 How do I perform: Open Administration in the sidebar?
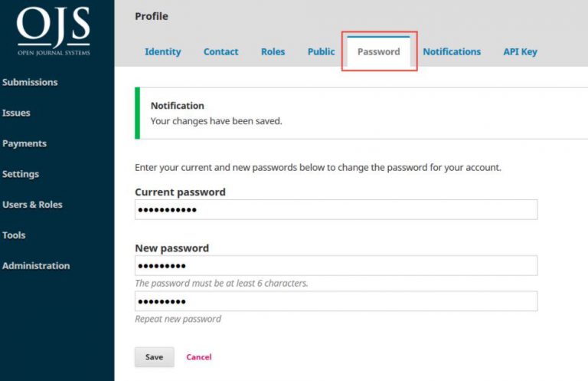[36, 266]
